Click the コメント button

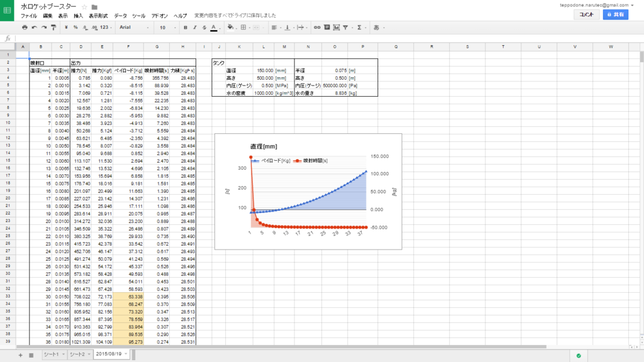tap(587, 14)
